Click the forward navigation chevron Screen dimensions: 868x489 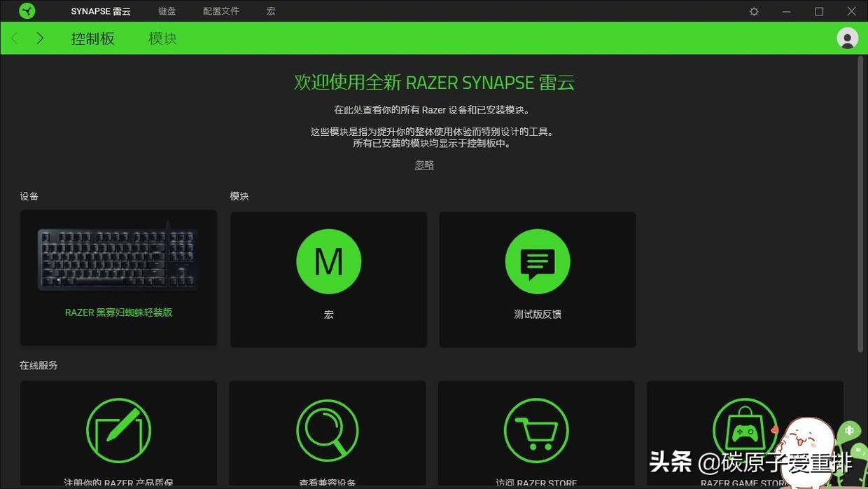point(40,38)
